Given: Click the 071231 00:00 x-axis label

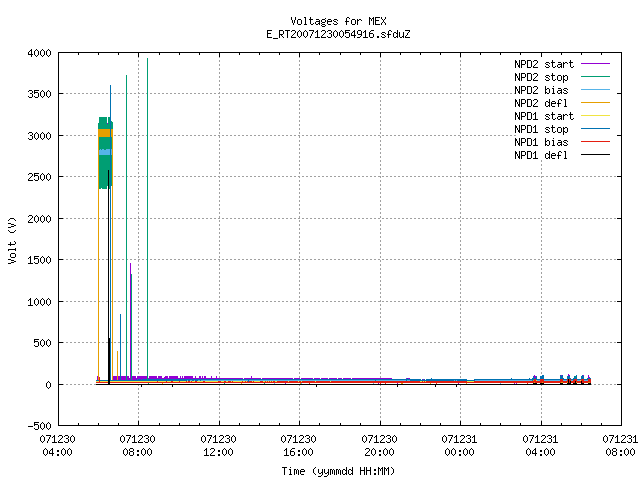Looking at the screenshot, I should coord(459,446).
